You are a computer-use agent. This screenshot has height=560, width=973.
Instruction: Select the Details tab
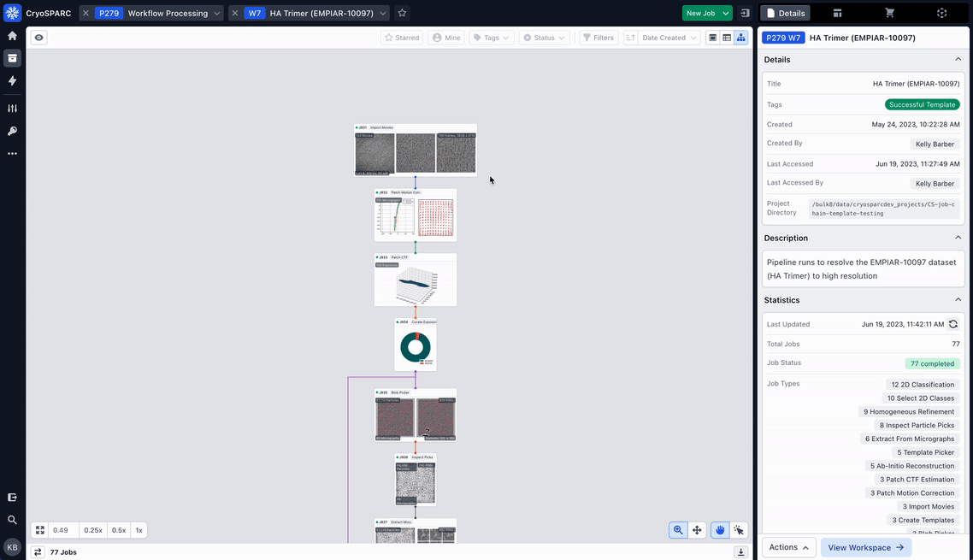tap(785, 13)
